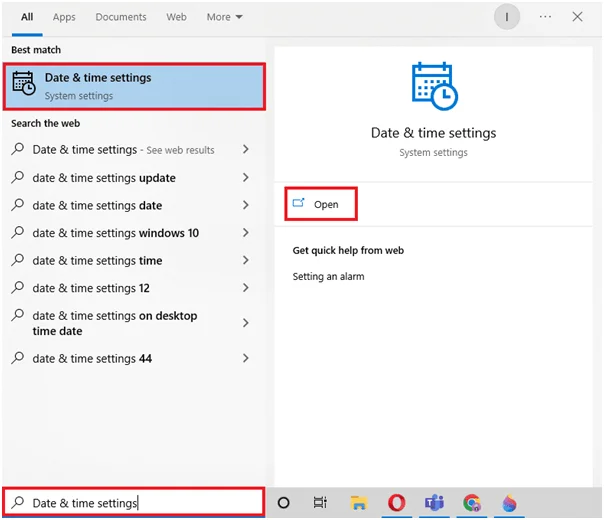Open Google Chrome from the taskbar
Image resolution: width=604 pixels, height=520 pixels.
click(472, 503)
